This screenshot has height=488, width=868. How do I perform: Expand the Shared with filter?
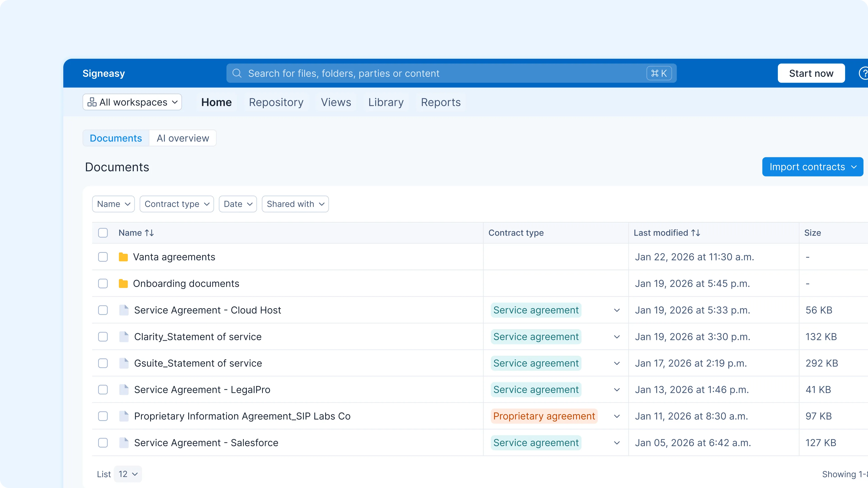(295, 204)
